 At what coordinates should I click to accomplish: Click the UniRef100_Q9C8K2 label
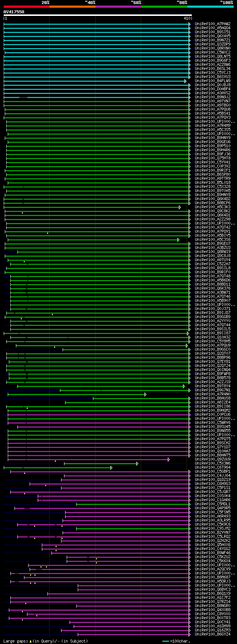[213, 211]
